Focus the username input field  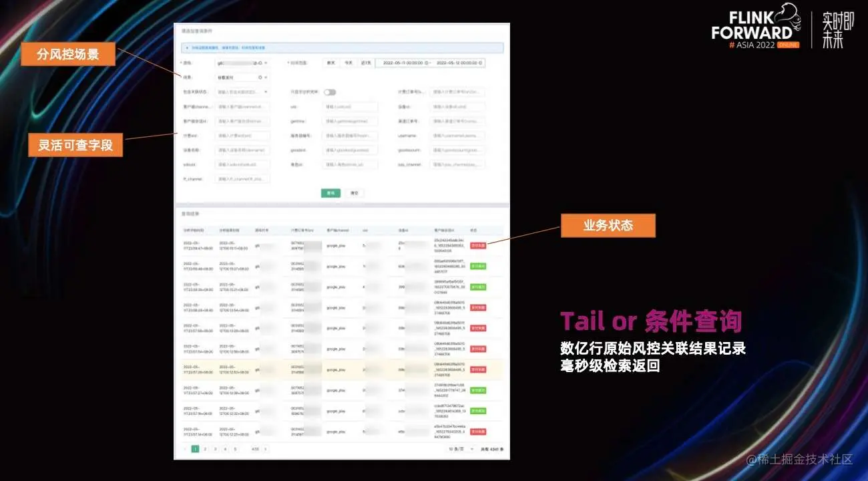[457, 136]
